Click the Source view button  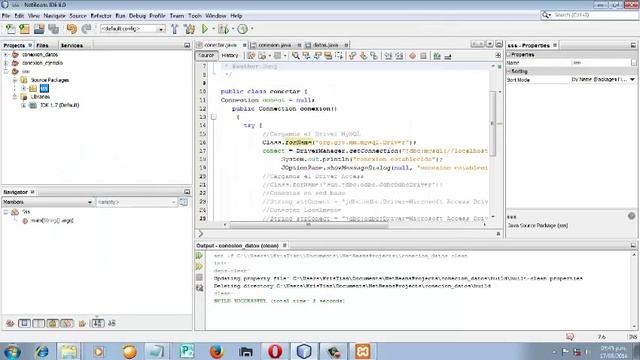coord(206,56)
